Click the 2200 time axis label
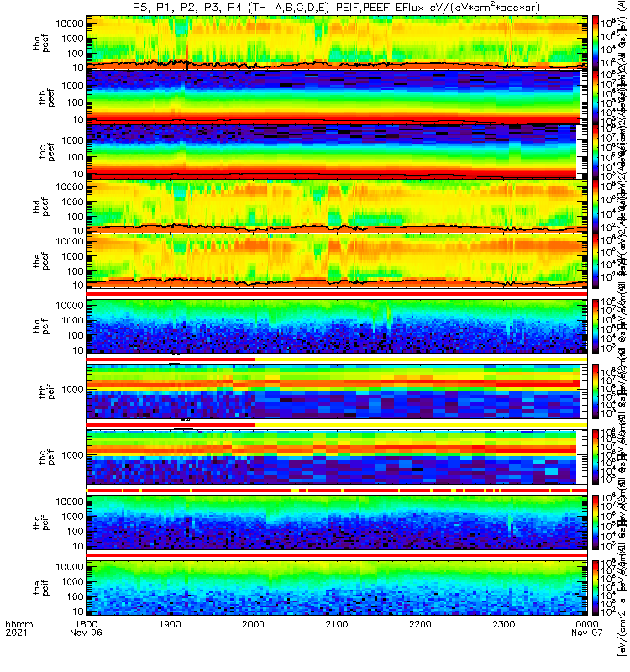The width and height of the screenshot is (630, 672). pyautogui.click(x=420, y=624)
